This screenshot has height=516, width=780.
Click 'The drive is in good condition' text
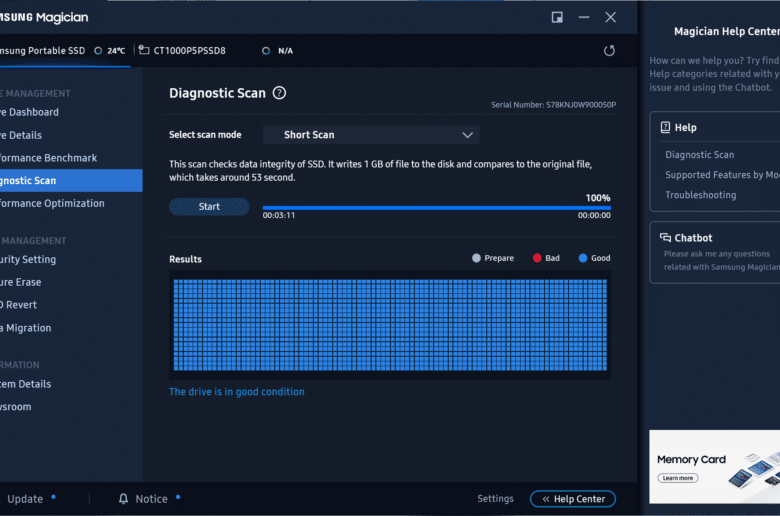click(x=237, y=392)
